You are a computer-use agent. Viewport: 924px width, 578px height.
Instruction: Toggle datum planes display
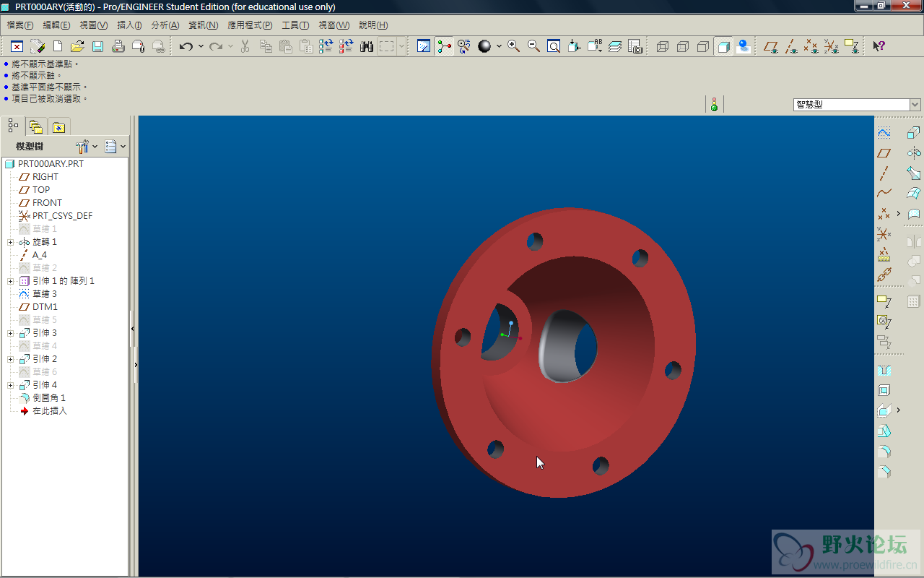[x=771, y=46]
